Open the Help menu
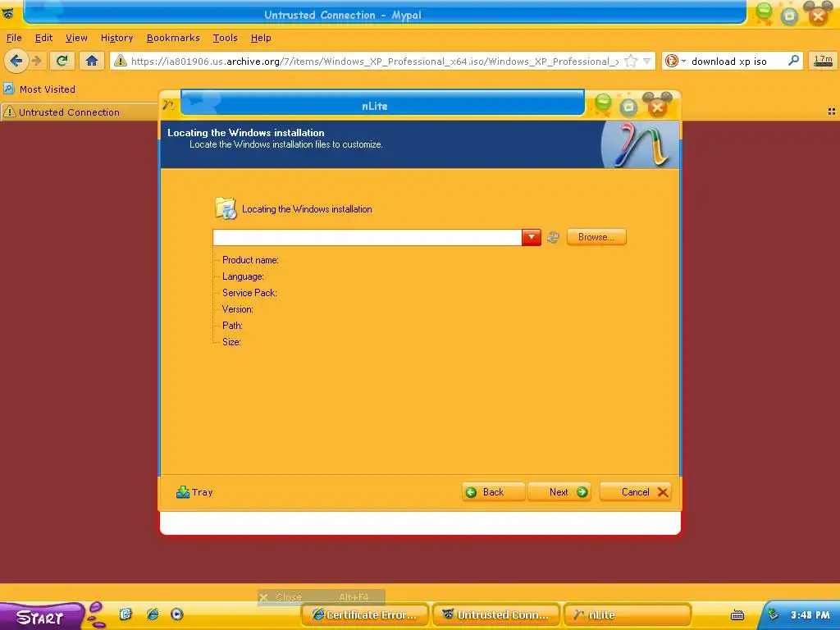840x630 pixels. click(x=261, y=38)
